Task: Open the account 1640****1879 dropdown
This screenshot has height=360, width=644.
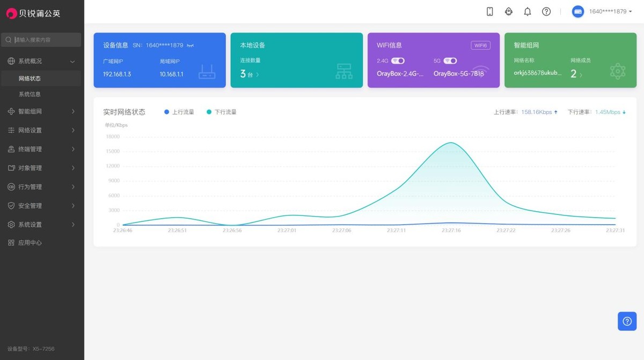Action: tap(610, 11)
